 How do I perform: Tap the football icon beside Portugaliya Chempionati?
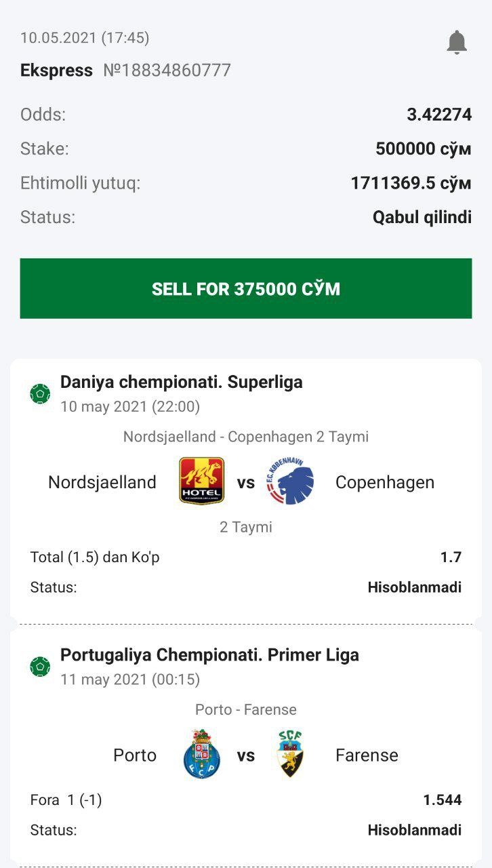point(40,666)
